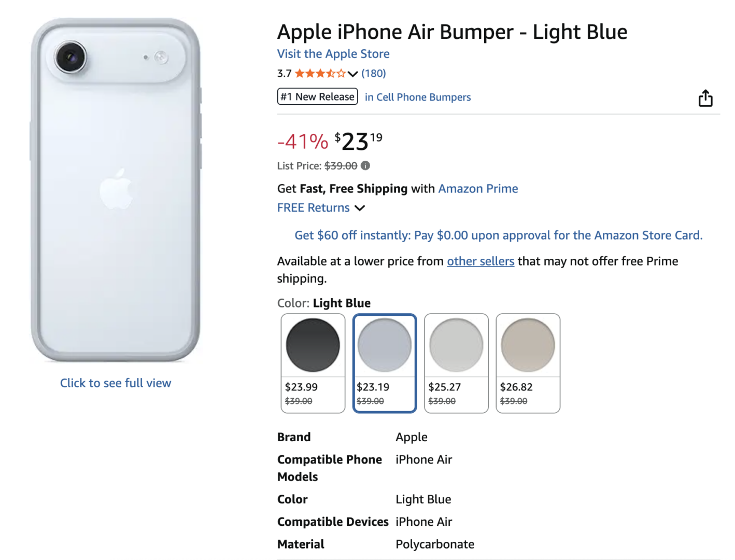Open Amazon Prime shipping link
Screen dimensions: 735x560
[477, 188]
